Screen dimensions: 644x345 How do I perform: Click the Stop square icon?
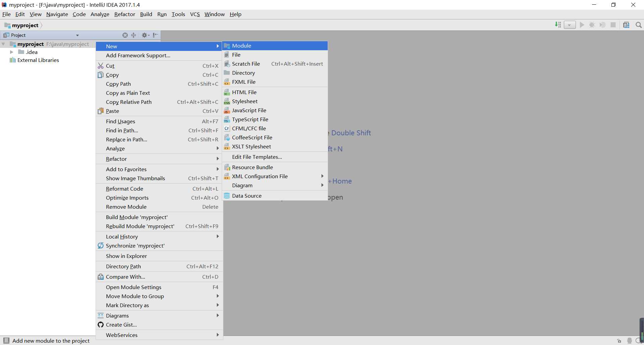(x=613, y=25)
